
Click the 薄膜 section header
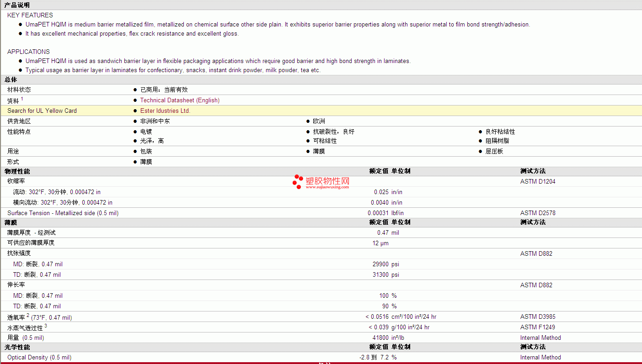tap(11, 222)
